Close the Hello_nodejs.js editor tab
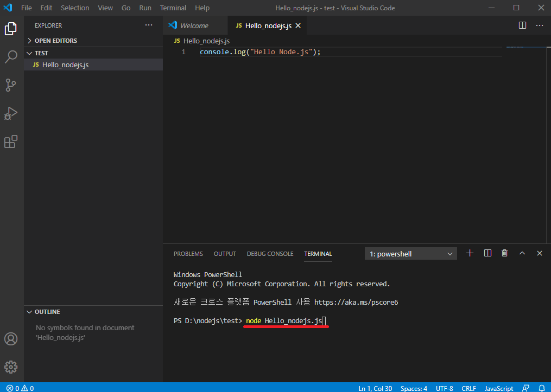This screenshot has width=551, height=392. tap(298, 25)
